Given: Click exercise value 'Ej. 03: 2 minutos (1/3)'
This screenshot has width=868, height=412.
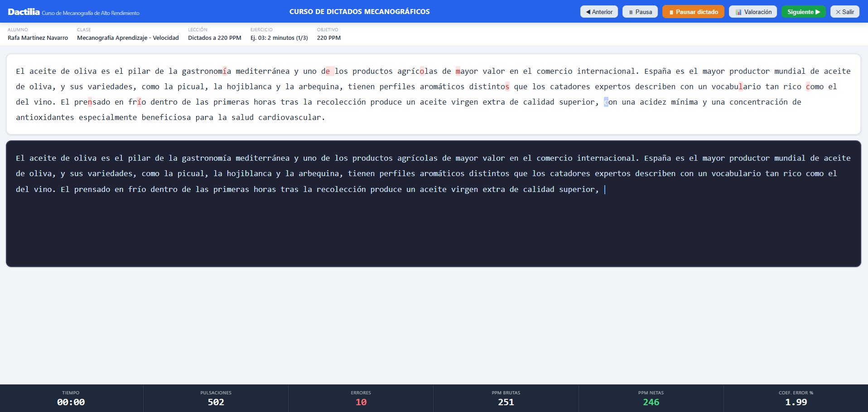Looking at the screenshot, I should (x=279, y=38).
